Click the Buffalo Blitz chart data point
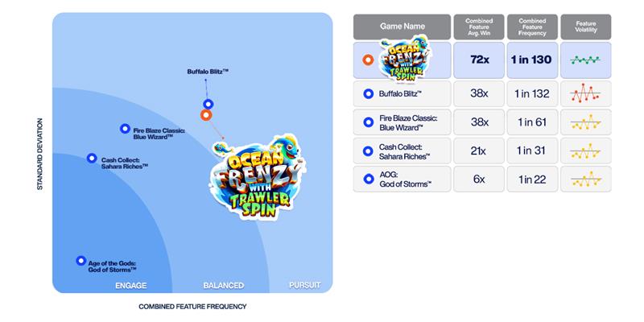The image size is (644, 322). pos(208,104)
